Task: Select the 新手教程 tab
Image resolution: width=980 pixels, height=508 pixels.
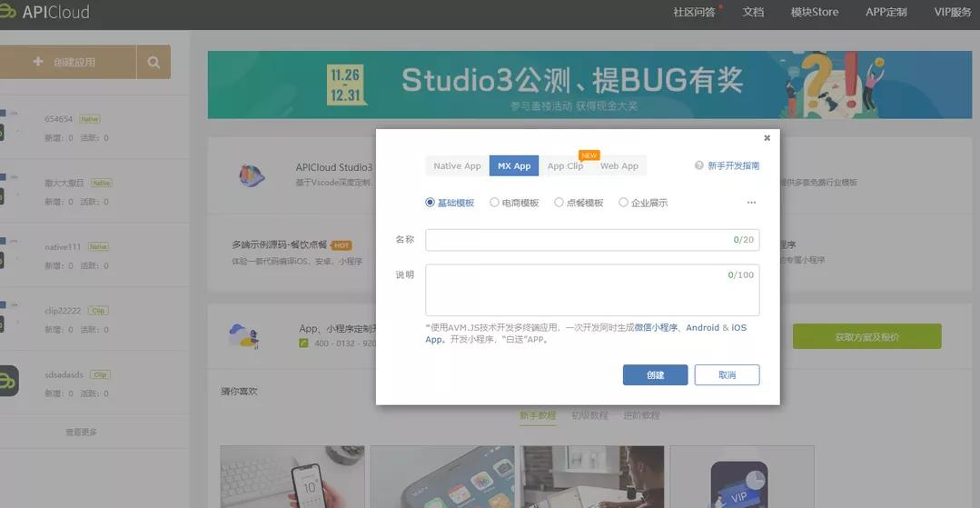Action: (x=538, y=414)
